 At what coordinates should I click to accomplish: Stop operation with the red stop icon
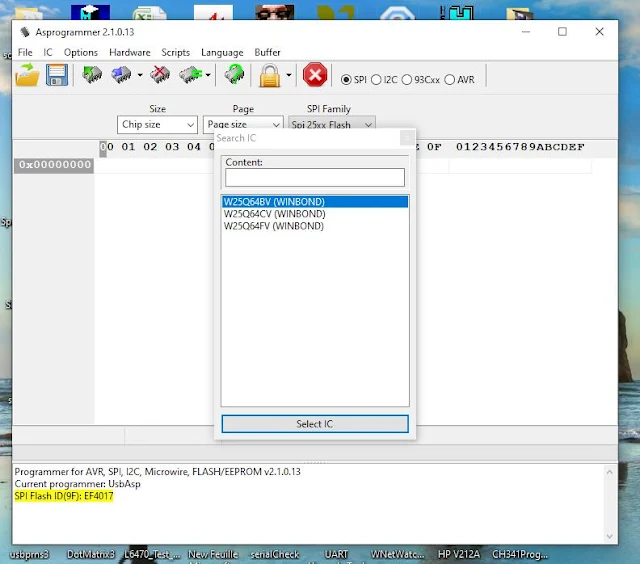pos(315,75)
